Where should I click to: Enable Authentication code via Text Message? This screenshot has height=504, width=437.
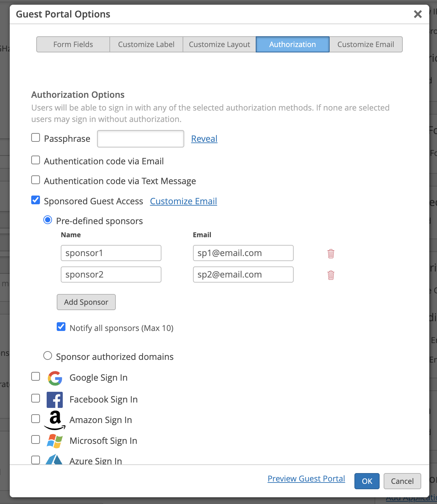click(x=36, y=180)
